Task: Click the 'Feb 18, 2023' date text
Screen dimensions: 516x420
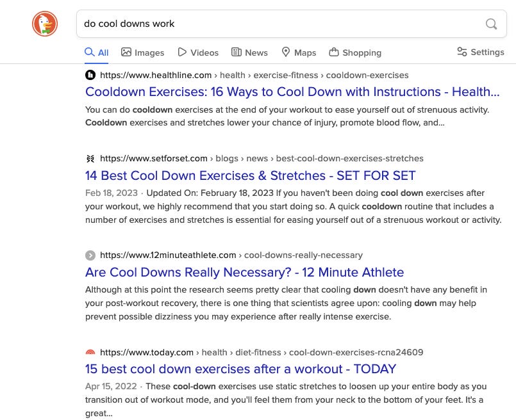Action: point(112,193)
